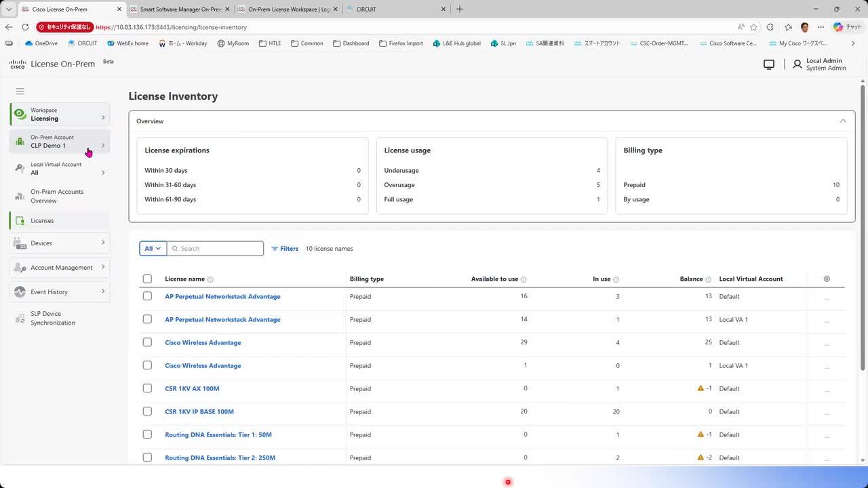Viewport: 868px width, 488px height.
Task: Click info icon next to License name
Action: pyautogui.click(x=210, y=279)
